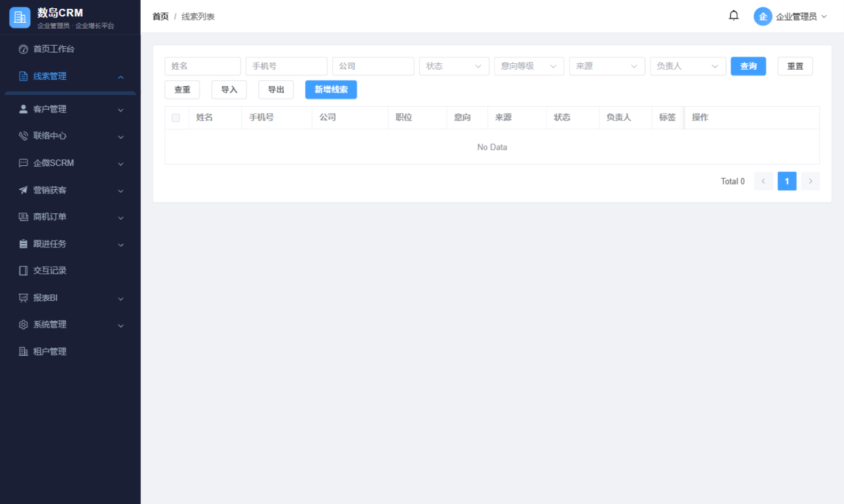Viewport: 844px width, 504px height.
Task: Click the 查询 search button
Action: coord(748,66)
